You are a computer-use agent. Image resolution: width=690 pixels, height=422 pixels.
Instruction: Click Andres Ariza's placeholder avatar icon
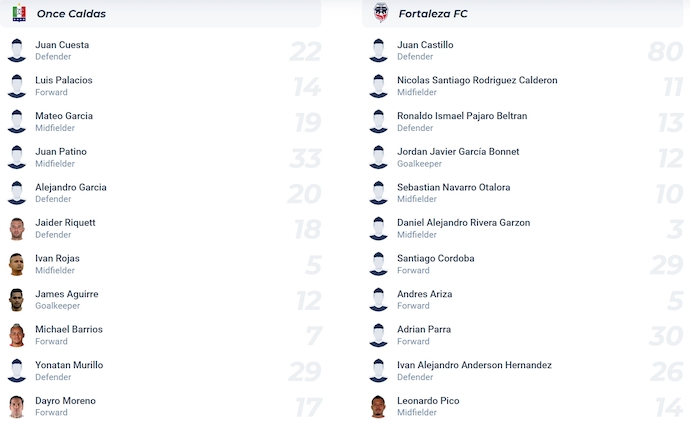click(x=378, y=300)
